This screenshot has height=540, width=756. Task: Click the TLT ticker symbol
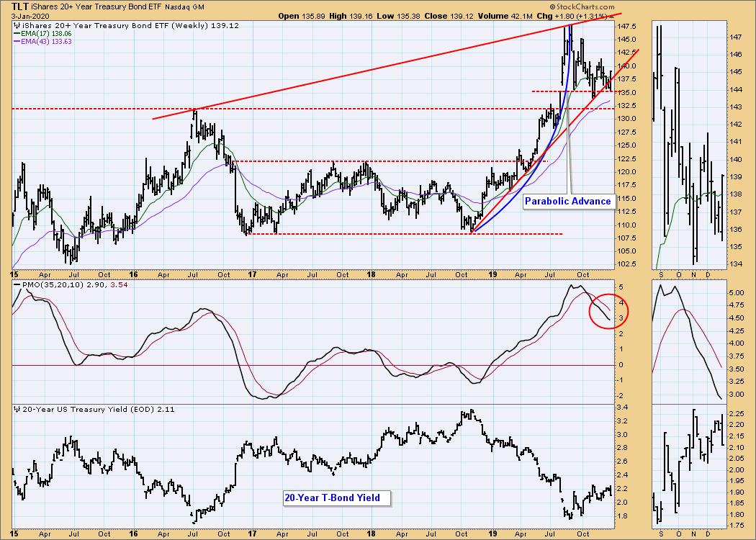click(x=19, y=6)
